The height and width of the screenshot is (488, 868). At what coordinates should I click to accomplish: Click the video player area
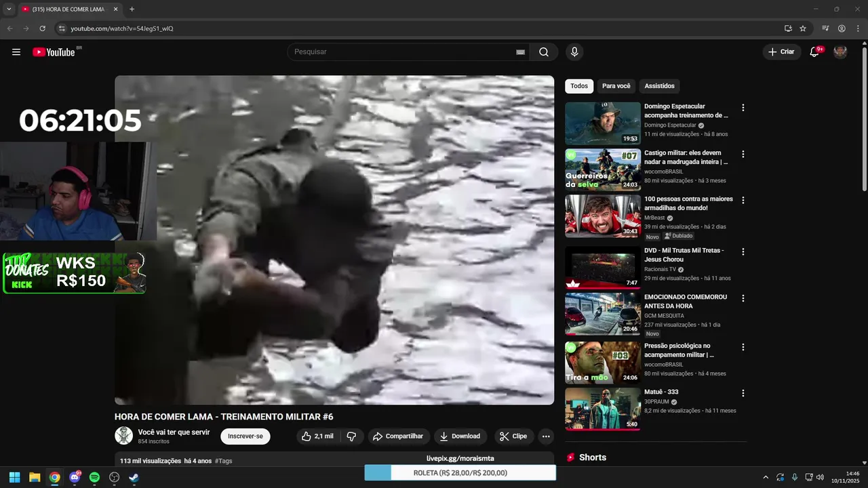tap(334, 240)
